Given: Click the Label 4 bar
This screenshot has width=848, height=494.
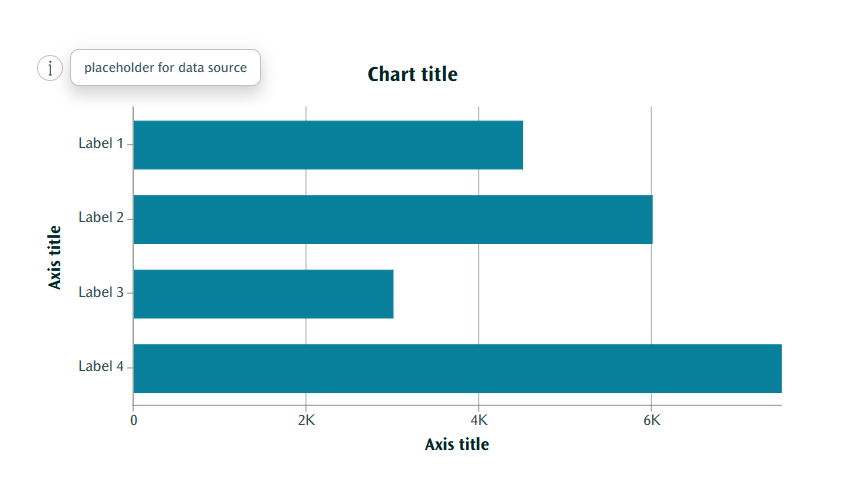Looking at the screenshot, I should [457, 368].
